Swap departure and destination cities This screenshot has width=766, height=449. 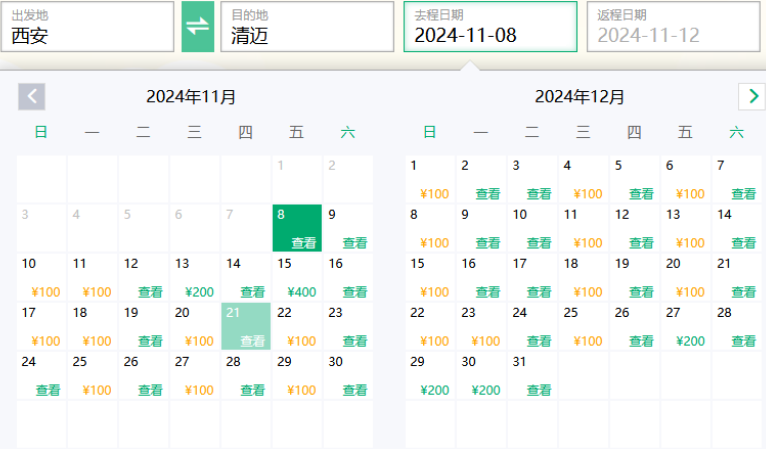tap(198, 26)
